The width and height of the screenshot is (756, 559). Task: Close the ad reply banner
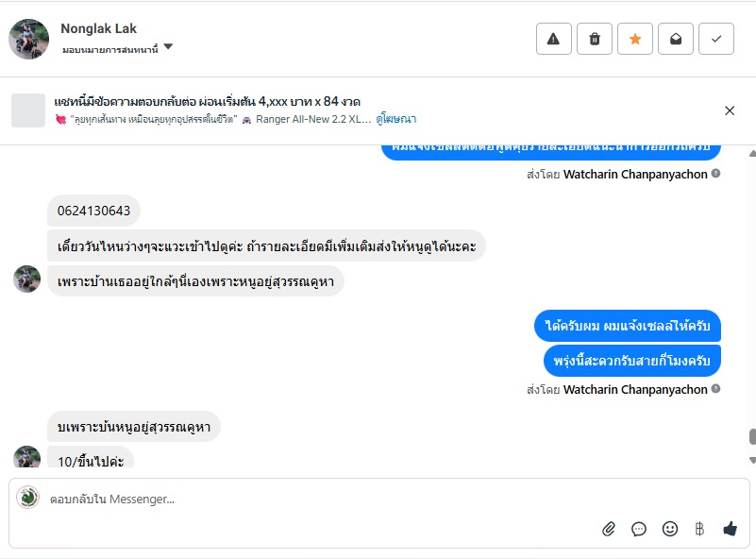[730, 110]
